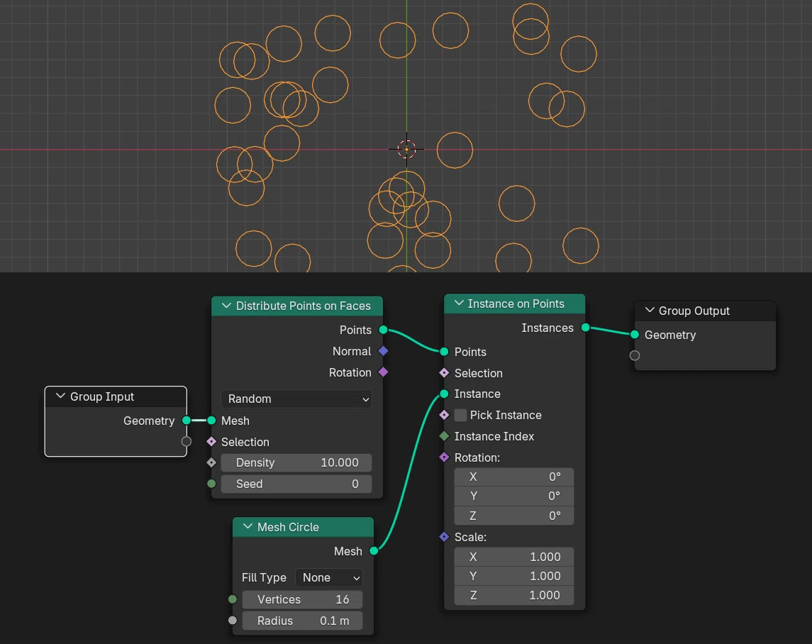812x644 pixels.
Task: Collapse the Mesh Circle node
Action: click(248, 527)
